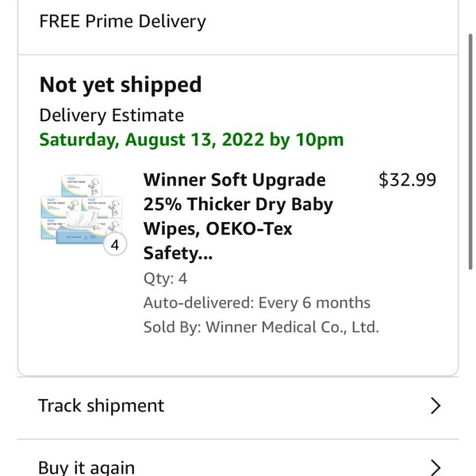Click the $32.99 item price
Viewport: 476px width, 476px height.
[x=408, y=180]
